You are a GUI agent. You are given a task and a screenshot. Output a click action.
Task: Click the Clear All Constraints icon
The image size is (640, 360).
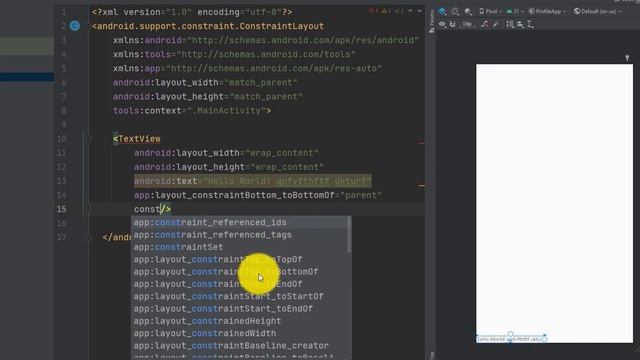pyautogui.click(x=484, y=24)
